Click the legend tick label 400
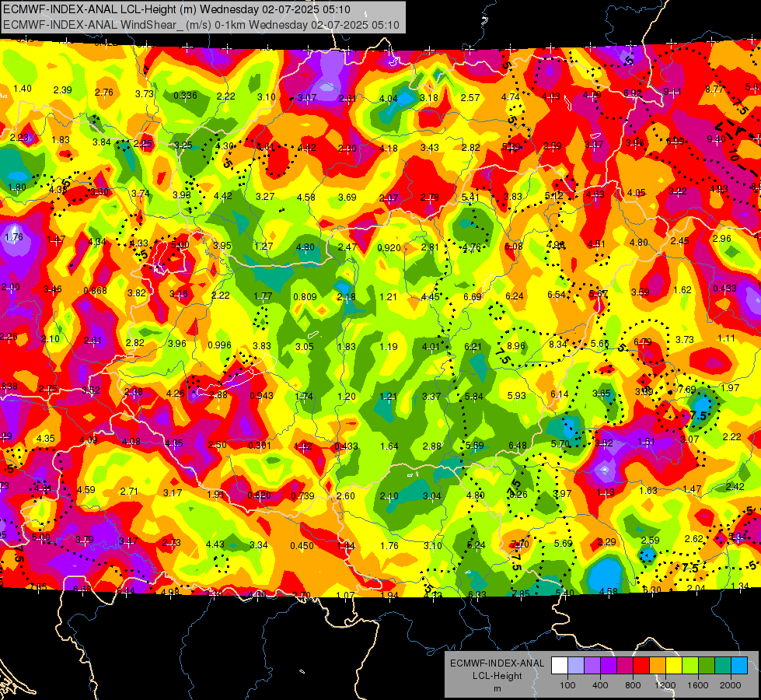Image resolution: width=761 pixels, height=700 pixels. point(600,685)
